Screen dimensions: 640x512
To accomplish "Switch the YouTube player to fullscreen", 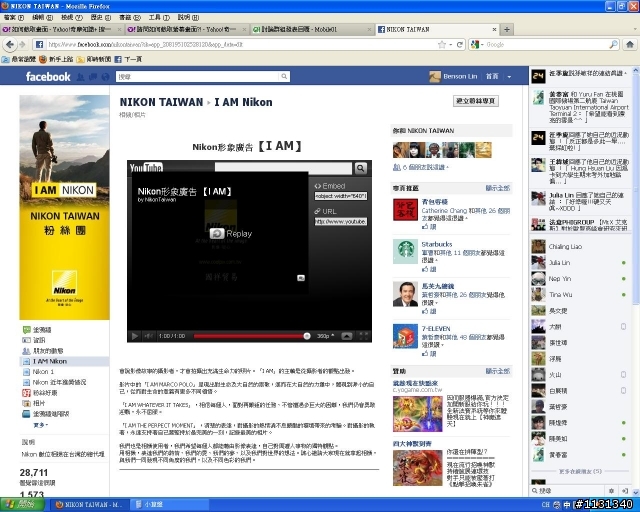I will point(363,336).
